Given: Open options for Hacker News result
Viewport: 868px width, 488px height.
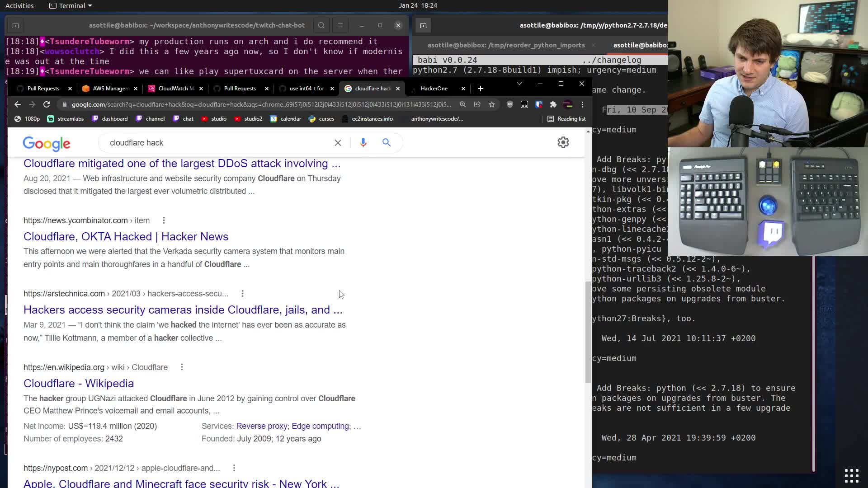Looking at the screenshot, I should (164, 221).
